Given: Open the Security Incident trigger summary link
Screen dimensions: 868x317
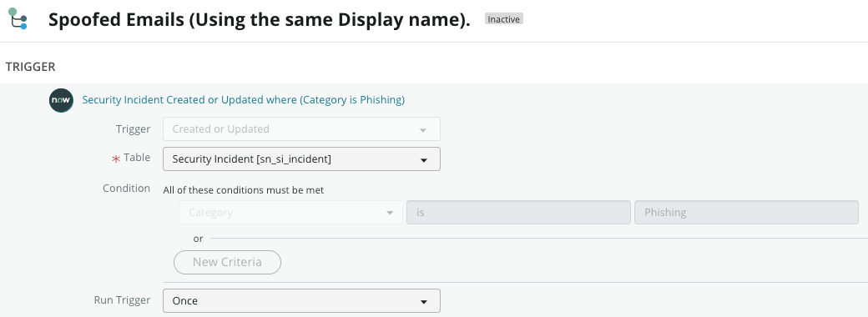Looking at the screenshot, I should (244, 100).
